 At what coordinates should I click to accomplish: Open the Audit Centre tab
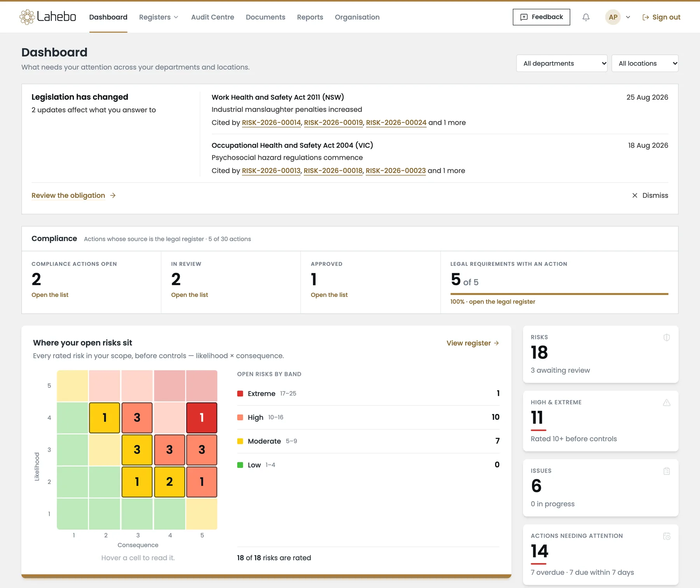click(213, 17)
